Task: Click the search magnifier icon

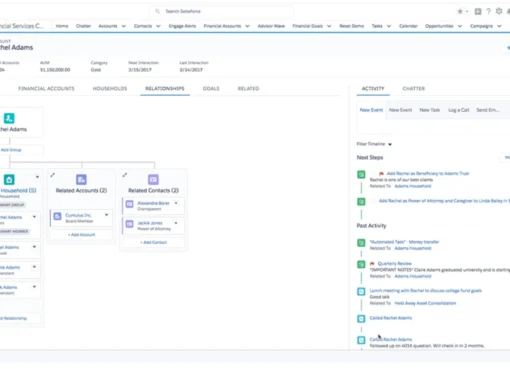Action: [x=157, y=11]
